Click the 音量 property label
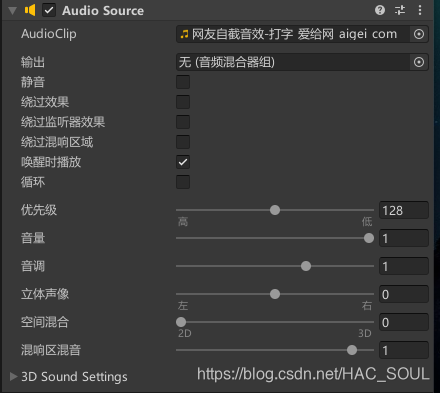The width and height of the screenshot is (440, 393). point(33,238)
